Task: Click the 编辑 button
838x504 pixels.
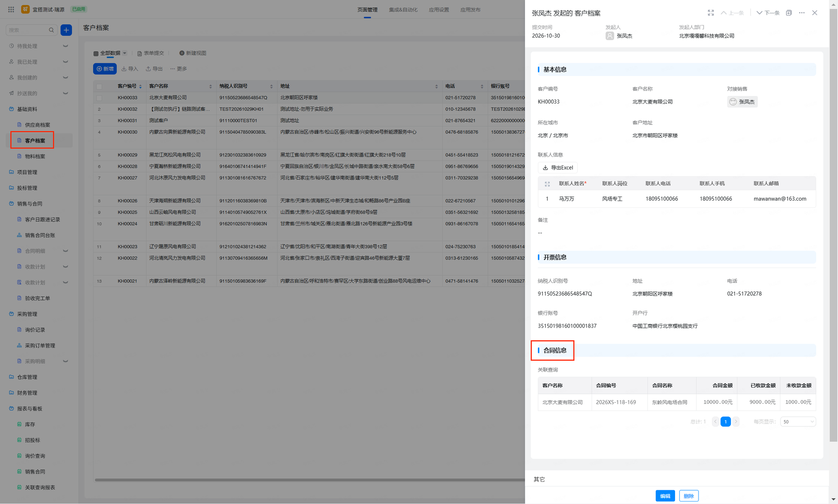Action: tap(665, 496)
